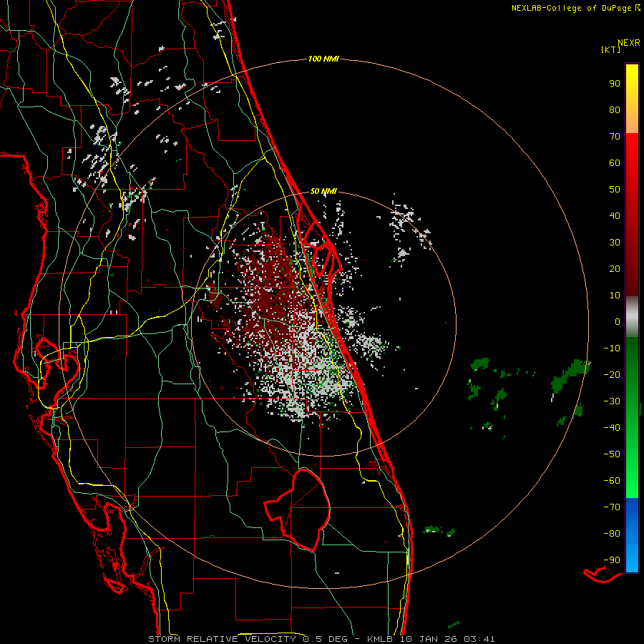Select the "-10" value on the velocity scale
Viewport: 644px width, 644px height.
[612, 348]
